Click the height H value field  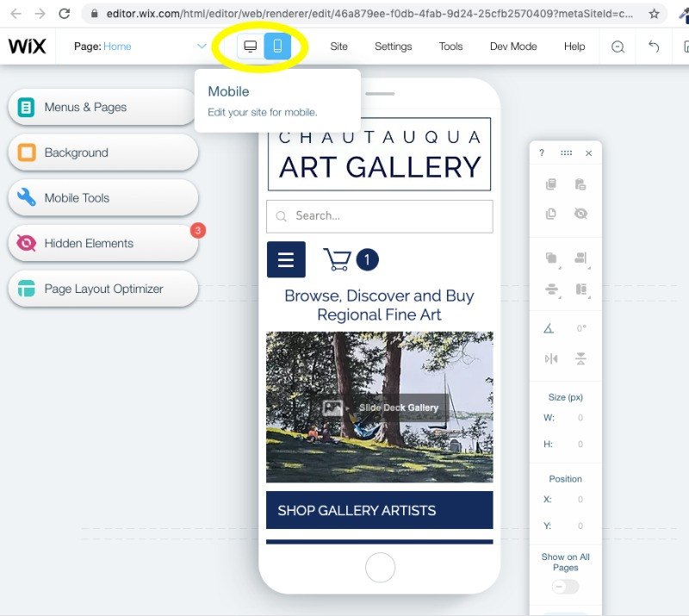[x=580, y=444]
